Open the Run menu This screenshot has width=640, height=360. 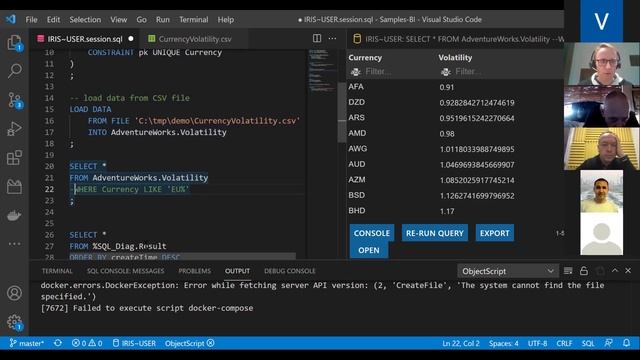pyautogui.click(x=162, y=20)
